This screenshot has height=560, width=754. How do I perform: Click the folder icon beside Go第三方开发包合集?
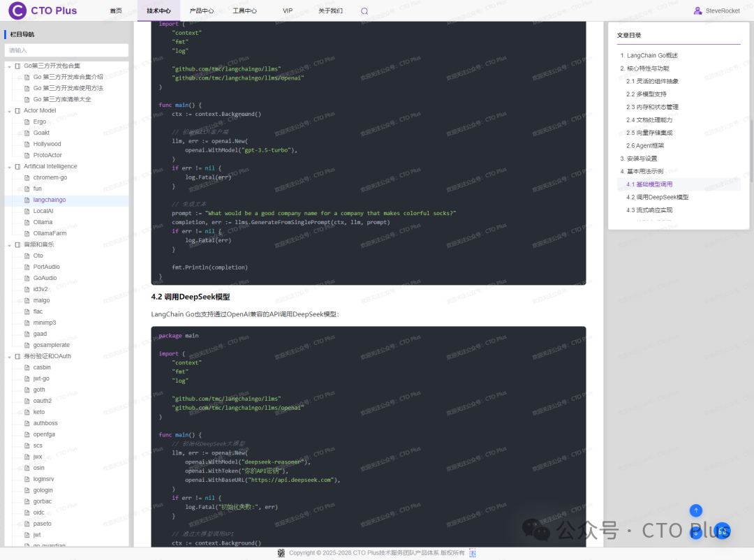click(17, 66)
